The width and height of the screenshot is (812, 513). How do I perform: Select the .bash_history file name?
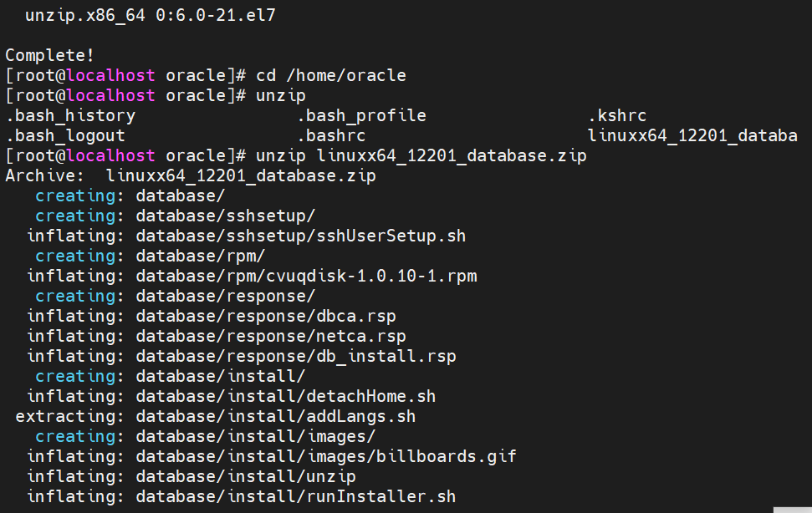click(x=70, y=115)
